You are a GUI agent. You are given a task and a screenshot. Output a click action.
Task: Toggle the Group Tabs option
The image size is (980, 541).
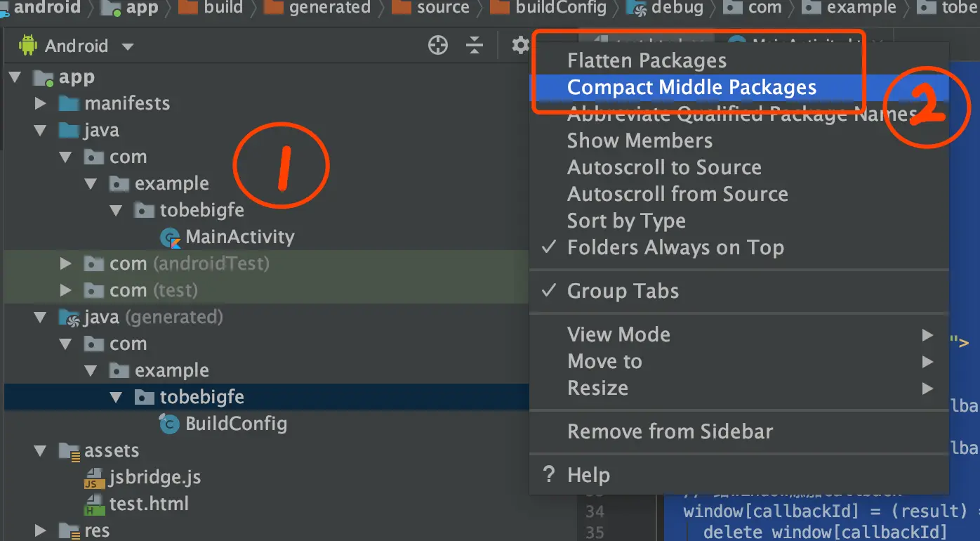[623, 291]
